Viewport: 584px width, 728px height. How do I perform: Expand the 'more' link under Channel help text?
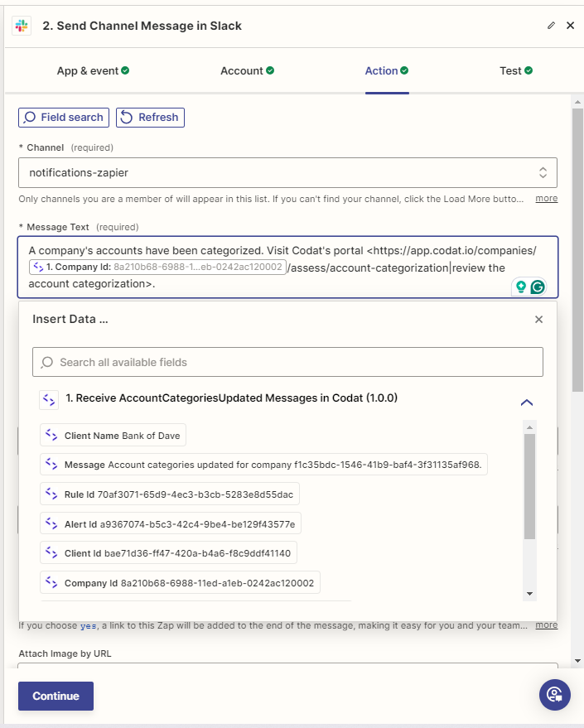pyautogui.click(x=546, y=199)
